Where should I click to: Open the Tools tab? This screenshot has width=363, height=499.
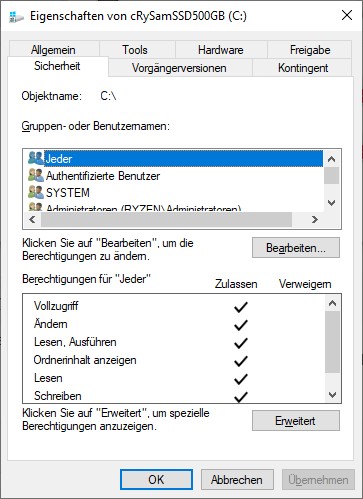click(x=135, y=50)
